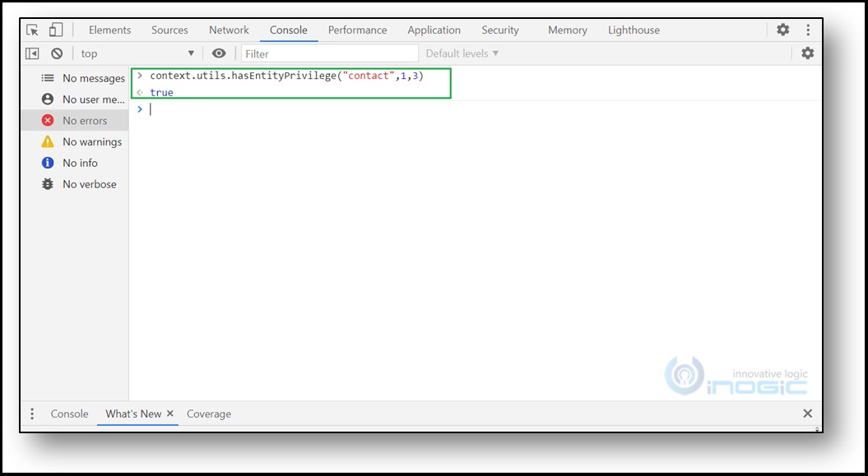Switch to the Network panel
Screen dimensions: 868x476
click(x=229, y=30)
